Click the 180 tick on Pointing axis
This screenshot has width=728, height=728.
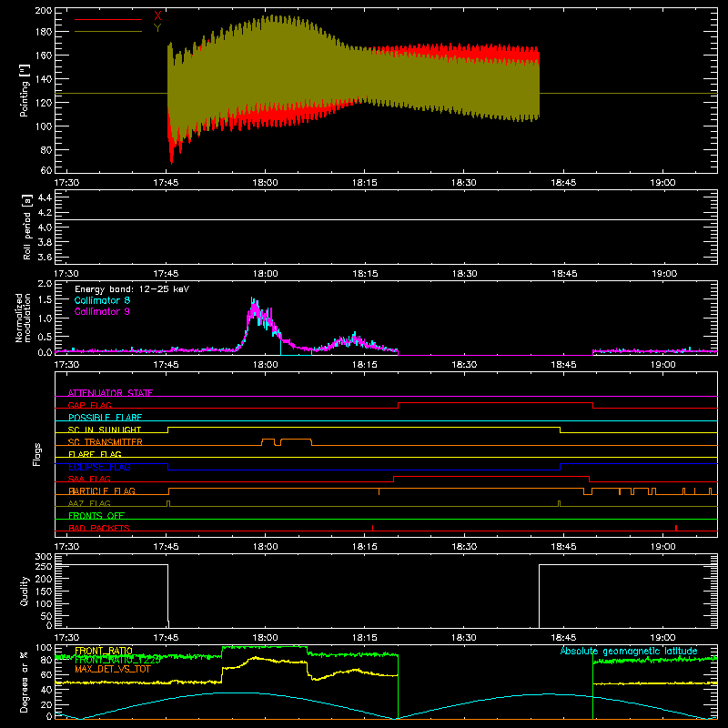tap(44, 32)
